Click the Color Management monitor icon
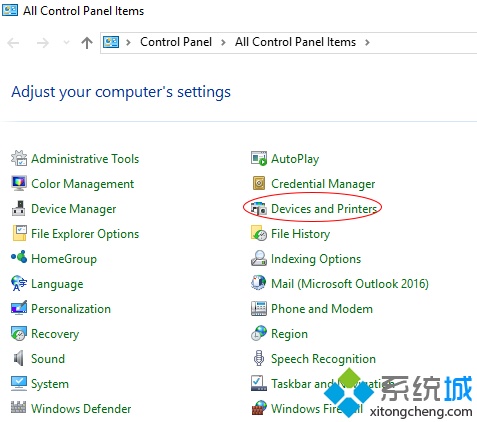This screenshot has width=477, height=422. tap(19, 183)
